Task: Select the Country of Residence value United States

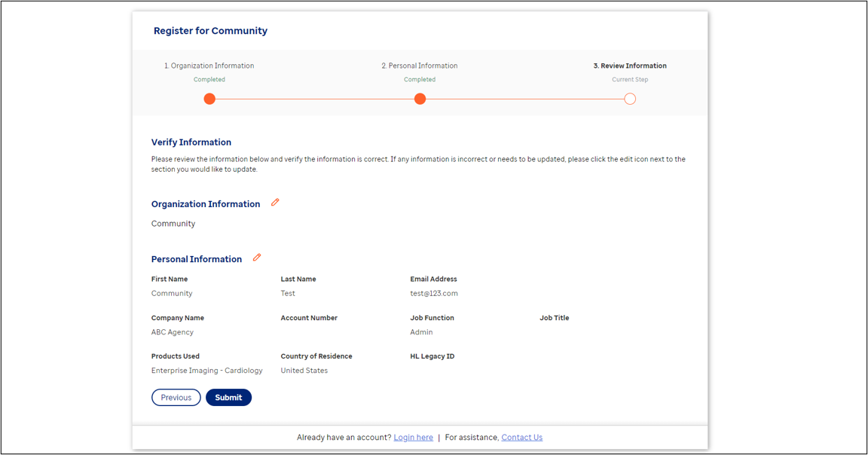Action: (304, 370)
